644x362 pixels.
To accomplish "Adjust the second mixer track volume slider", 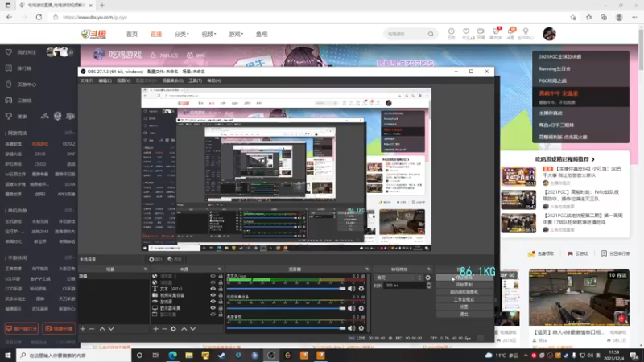I will (287, 308).
